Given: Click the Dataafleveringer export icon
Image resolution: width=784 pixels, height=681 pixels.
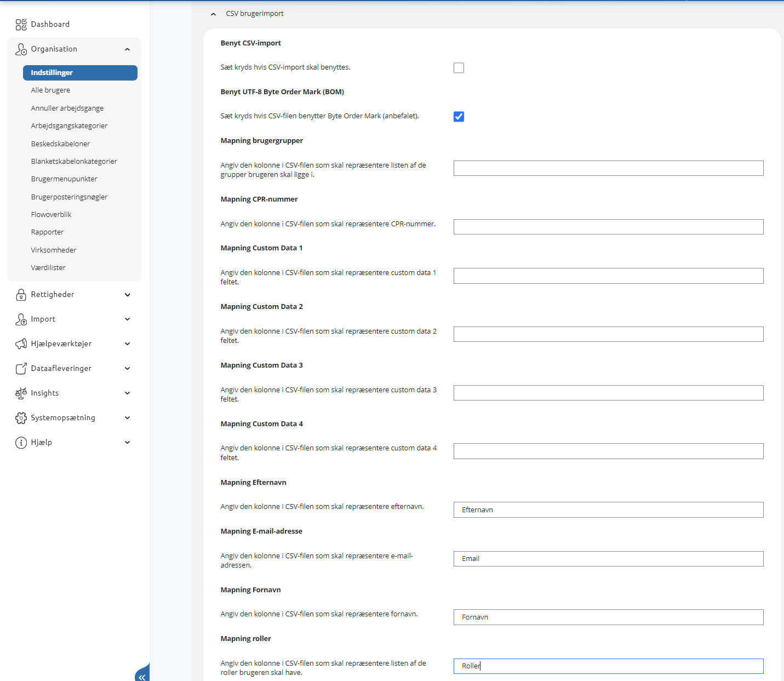Looking at the screenshot, I should click(x=21, y=369).
